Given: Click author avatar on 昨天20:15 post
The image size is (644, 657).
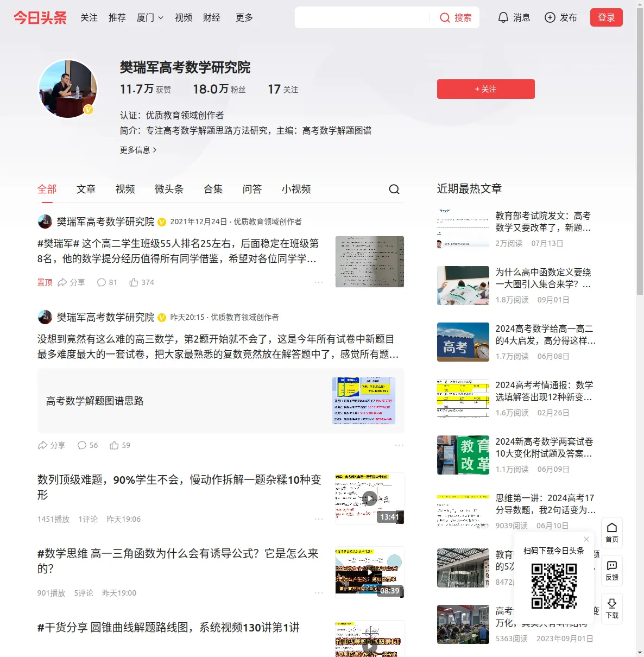Looking at the screenshot, I should tap(45, 317).
